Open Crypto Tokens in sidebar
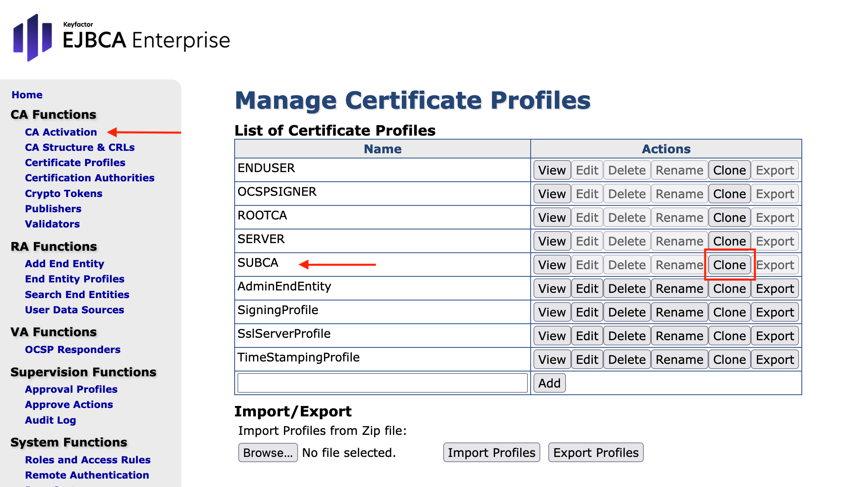868x487 pixels. click(63, 193)
